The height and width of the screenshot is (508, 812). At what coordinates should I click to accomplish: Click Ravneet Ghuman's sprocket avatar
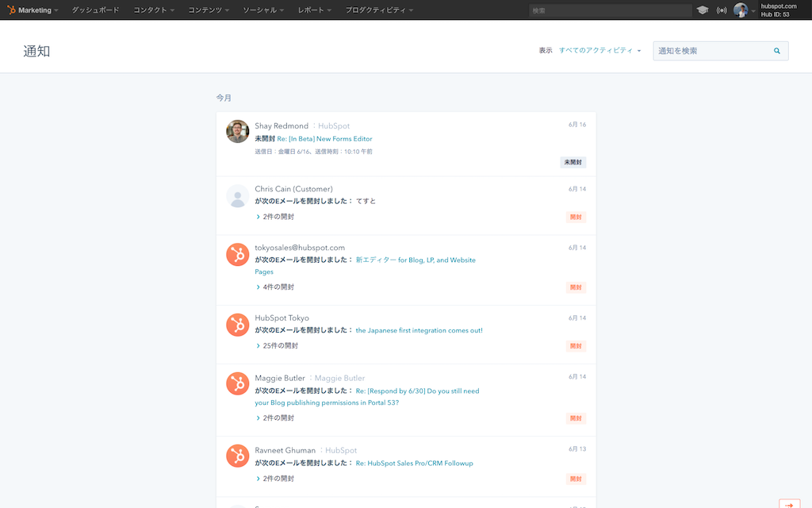click(x=238, y=456)
